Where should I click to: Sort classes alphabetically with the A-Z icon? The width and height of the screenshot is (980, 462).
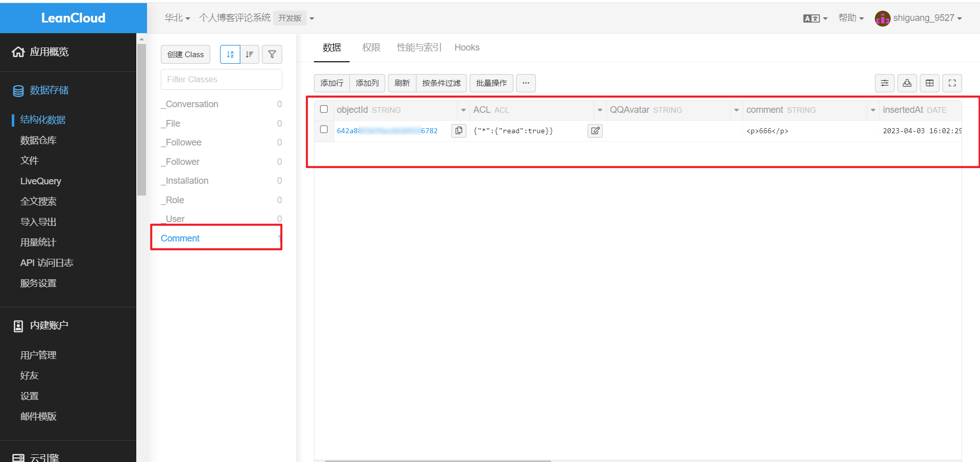pos(230,54)
